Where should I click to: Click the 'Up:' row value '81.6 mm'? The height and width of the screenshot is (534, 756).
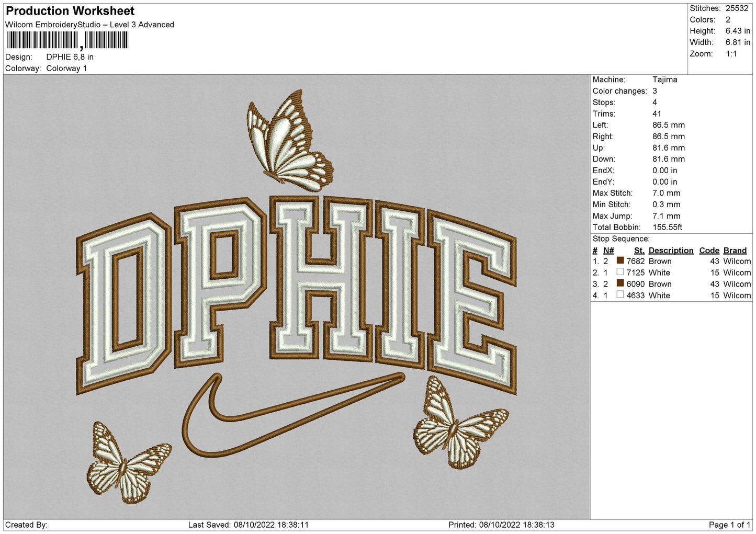pyautogui.click(x=668, y=148)
